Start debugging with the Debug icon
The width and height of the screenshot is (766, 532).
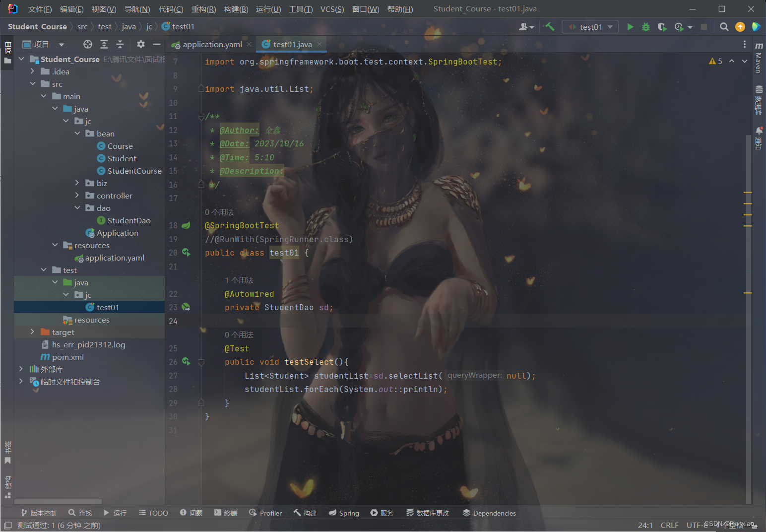[x=645, y=26]
